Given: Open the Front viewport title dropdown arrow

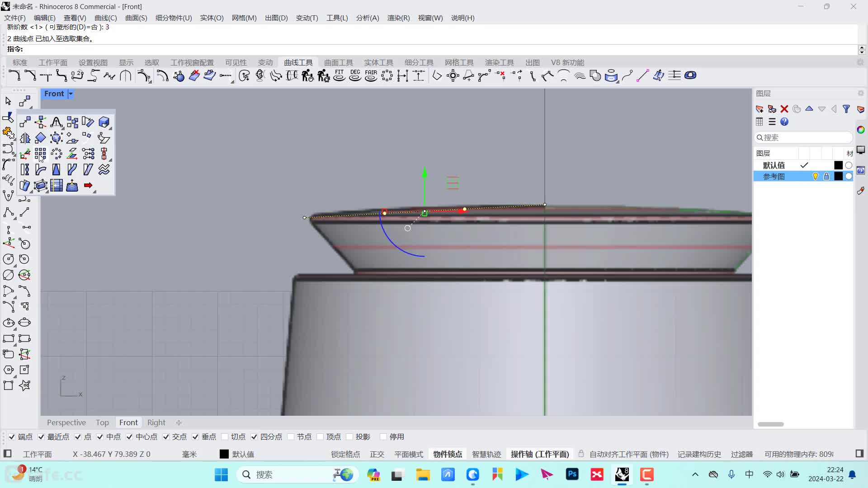Looking at the screenshot, I should click(x=71, y=94).
